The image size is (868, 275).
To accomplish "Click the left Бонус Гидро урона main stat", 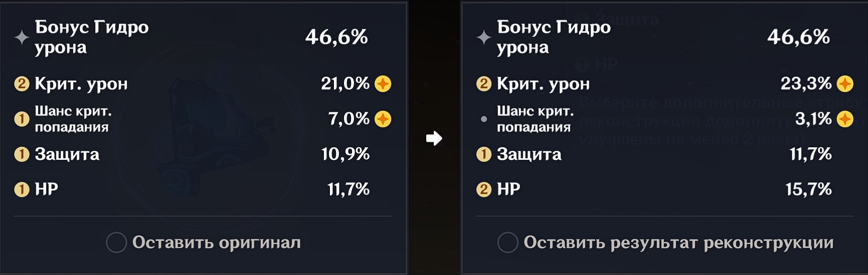I will point(92,37).
